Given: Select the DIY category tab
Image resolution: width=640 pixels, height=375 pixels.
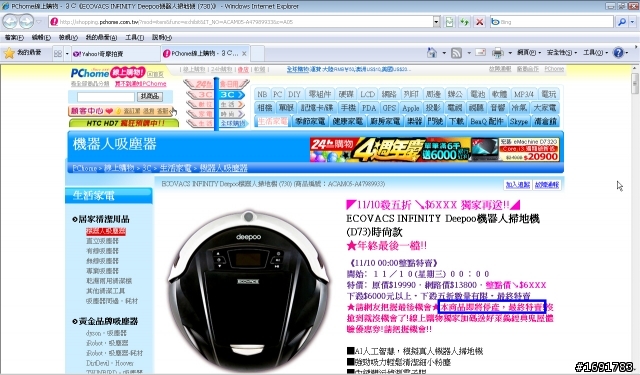Looking at the screenshot, I should (294, 94).
